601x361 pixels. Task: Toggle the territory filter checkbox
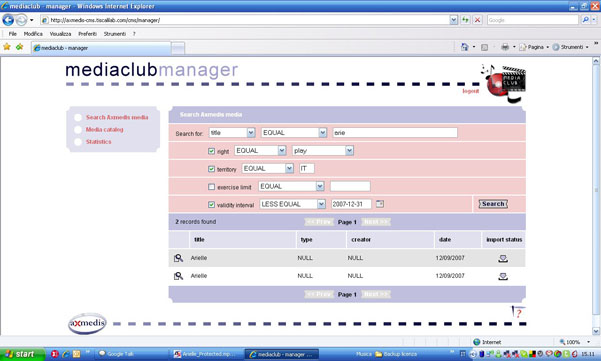[x=211, y=169]
